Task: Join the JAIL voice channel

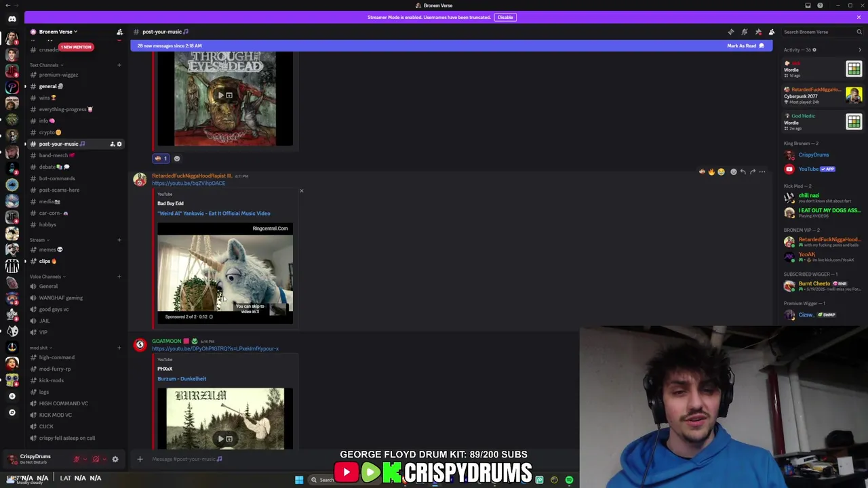Action: (x=75, y=321)
